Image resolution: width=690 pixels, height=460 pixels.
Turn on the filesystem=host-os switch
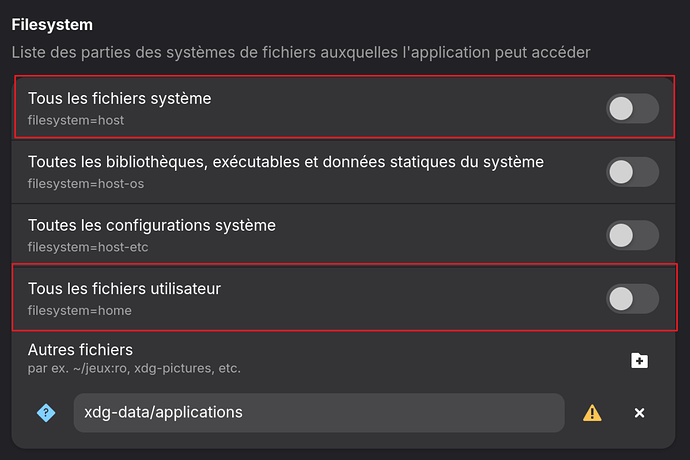point(632,172)
